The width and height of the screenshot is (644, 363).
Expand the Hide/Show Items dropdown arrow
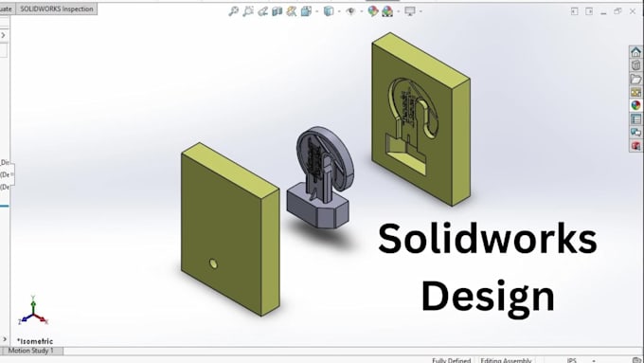362,11
